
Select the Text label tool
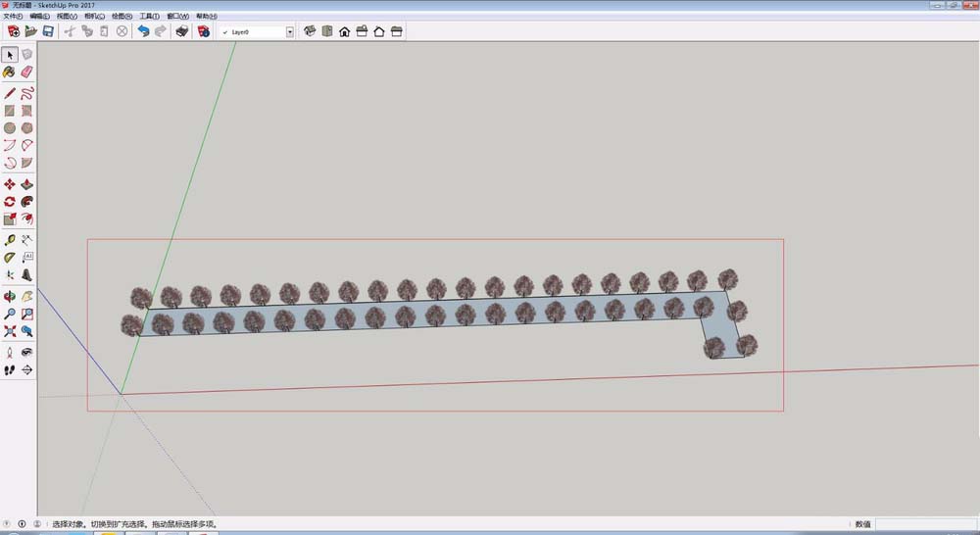coord(26,258)
